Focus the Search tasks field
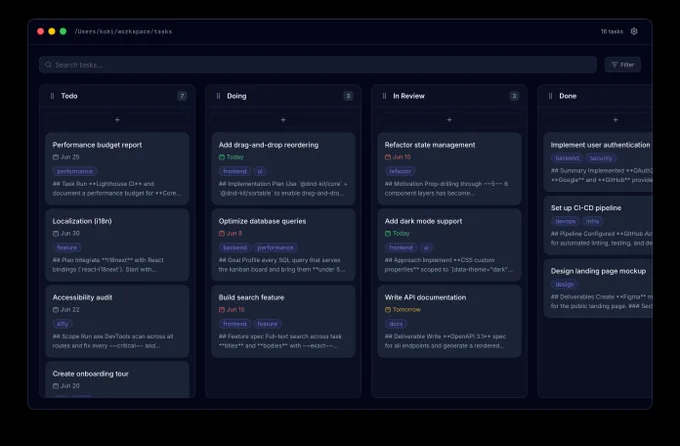Viewport: 680px width, 446px height. click(x=318, y=65)
